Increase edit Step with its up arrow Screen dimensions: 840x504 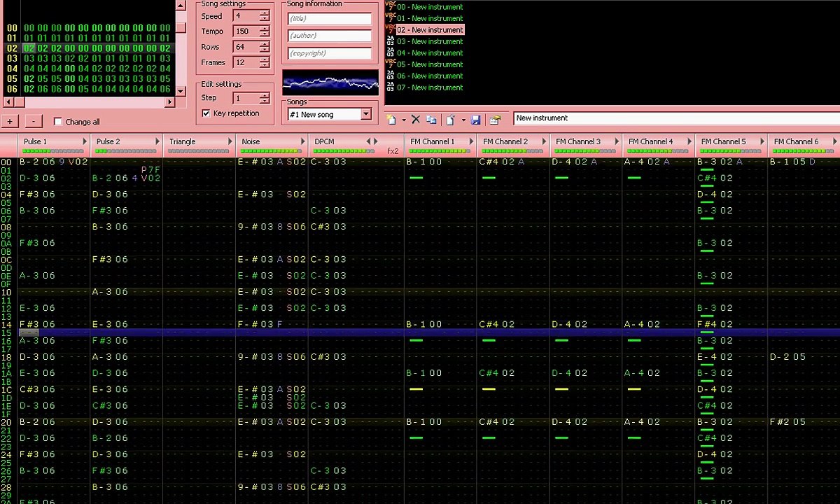point(264,95)
